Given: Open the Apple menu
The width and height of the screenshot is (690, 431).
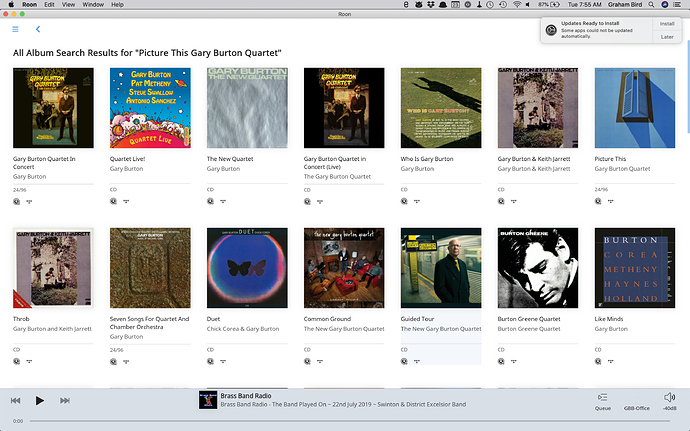Looking at the screenshot, I should pyautogui.click(x=11, y=4).
